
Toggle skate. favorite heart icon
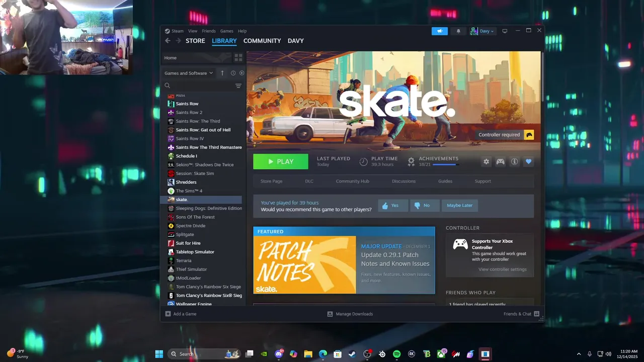pos(528,161)
